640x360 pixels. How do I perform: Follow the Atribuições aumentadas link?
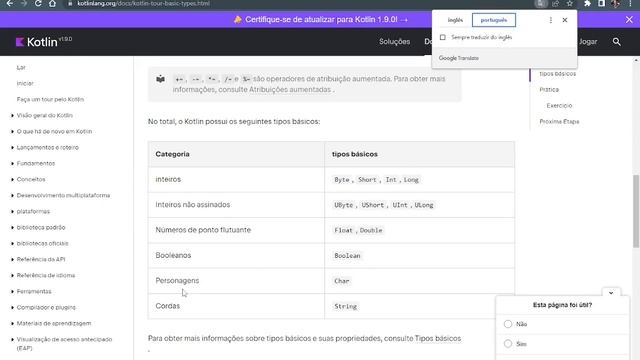click(290, 89)
